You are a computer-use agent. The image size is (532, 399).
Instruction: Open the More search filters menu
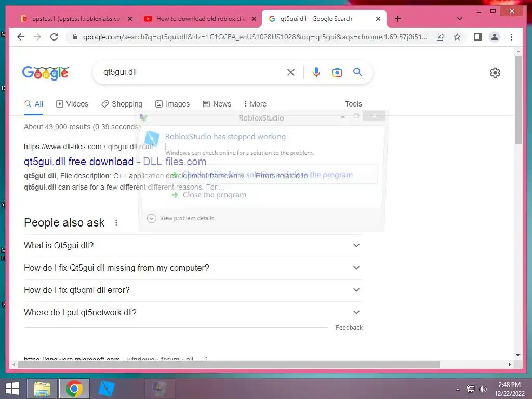point(255,104)
